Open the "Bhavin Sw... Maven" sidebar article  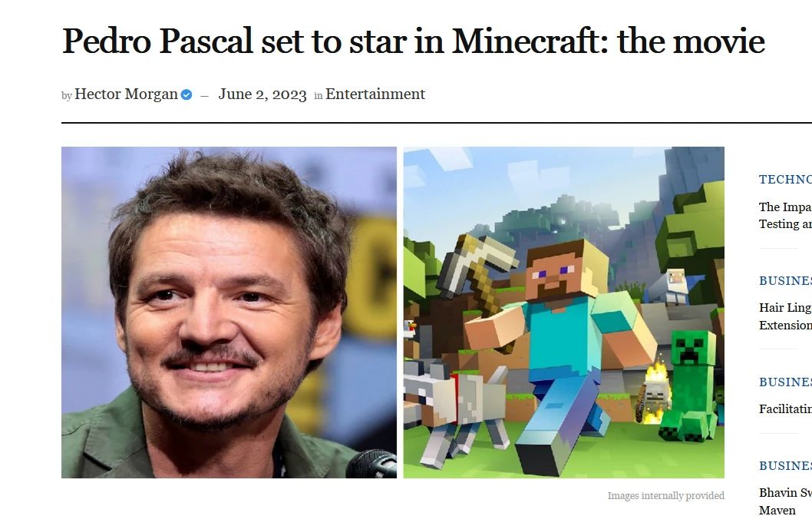pos(785,501)
